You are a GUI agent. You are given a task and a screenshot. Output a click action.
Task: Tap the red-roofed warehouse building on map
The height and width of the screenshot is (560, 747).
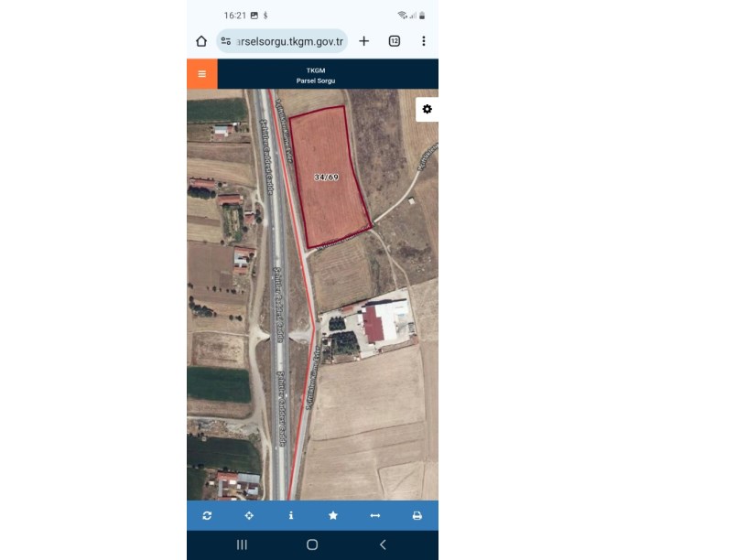[373, 325]
